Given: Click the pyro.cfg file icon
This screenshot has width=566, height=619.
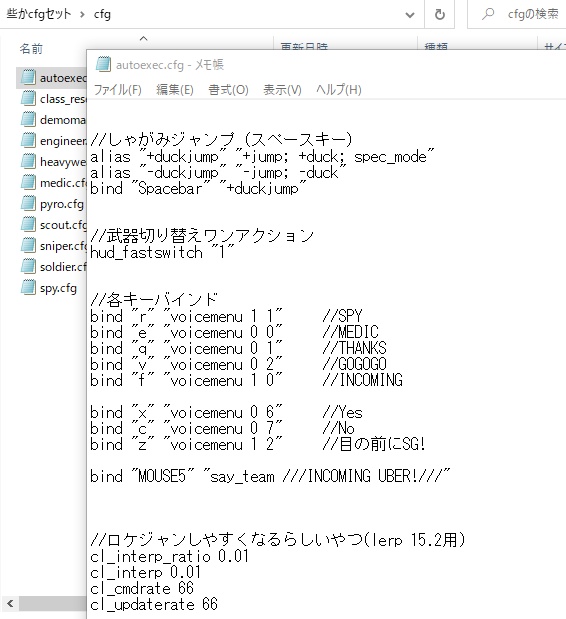Looking at the screenshot, I should [x=28, y=204].
